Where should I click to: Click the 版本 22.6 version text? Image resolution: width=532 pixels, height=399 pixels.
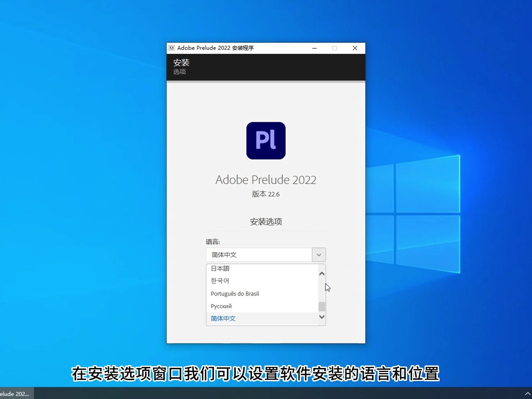[x=266, y=194]
